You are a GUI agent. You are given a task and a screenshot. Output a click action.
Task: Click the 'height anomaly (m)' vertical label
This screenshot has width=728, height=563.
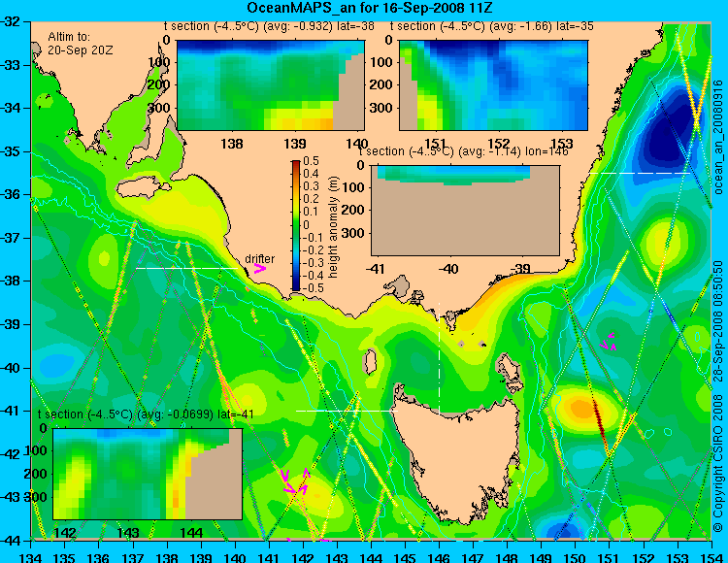(x=333, y=227)
